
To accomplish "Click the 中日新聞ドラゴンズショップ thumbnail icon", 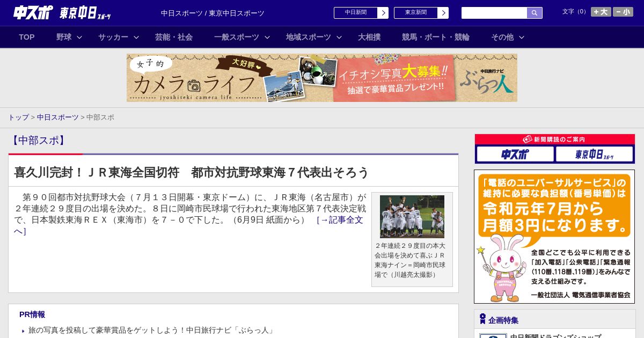I will click(493, 336).
